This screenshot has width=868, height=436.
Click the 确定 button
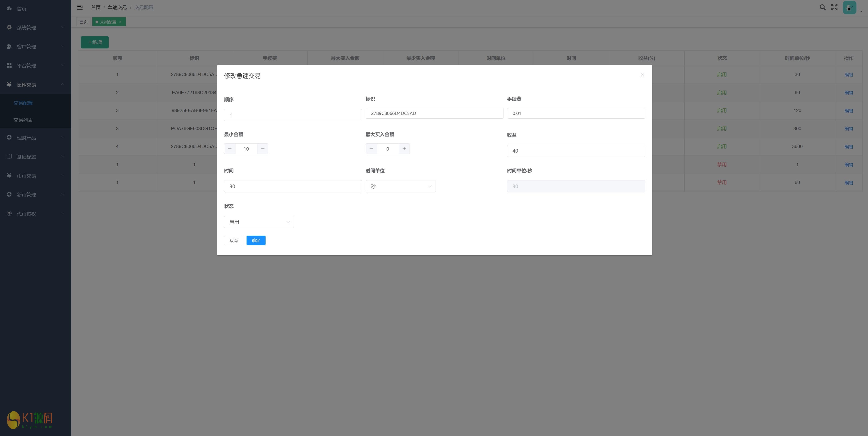(x=256, y=241)
